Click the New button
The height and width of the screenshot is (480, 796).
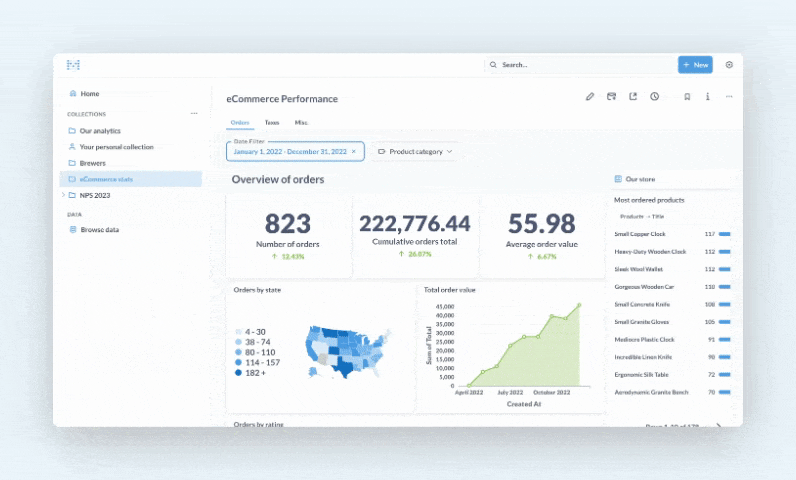[695, 65]
